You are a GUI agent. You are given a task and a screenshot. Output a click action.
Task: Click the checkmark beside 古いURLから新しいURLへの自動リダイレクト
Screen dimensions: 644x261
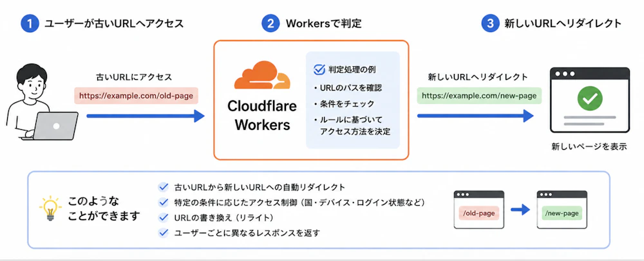163,187
